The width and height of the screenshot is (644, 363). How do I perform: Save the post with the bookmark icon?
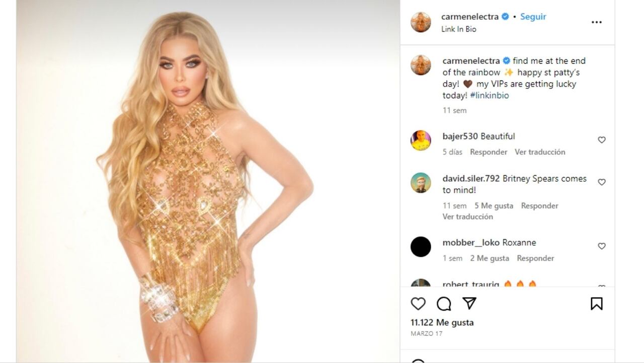597,304
